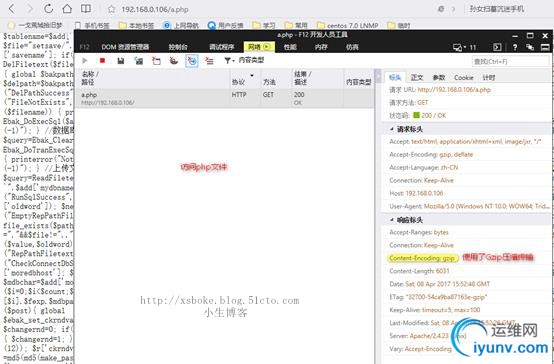Open the 仿真 tab
The height and width of the screenshot is (364, 554).
[x=352, y=47]
